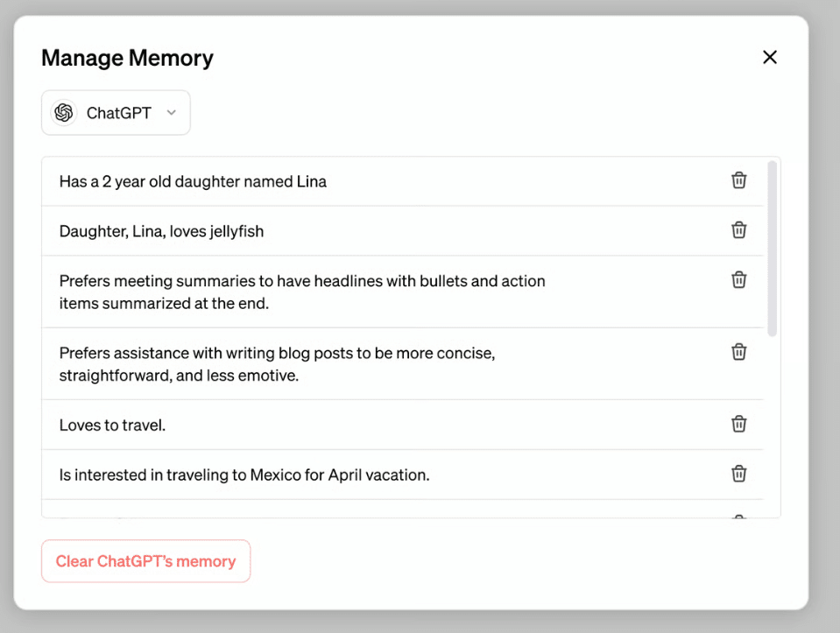Delete the "Lina, loves jellyfish" memory
Viewport: 840px width, 633px height.
coord(739,230)
